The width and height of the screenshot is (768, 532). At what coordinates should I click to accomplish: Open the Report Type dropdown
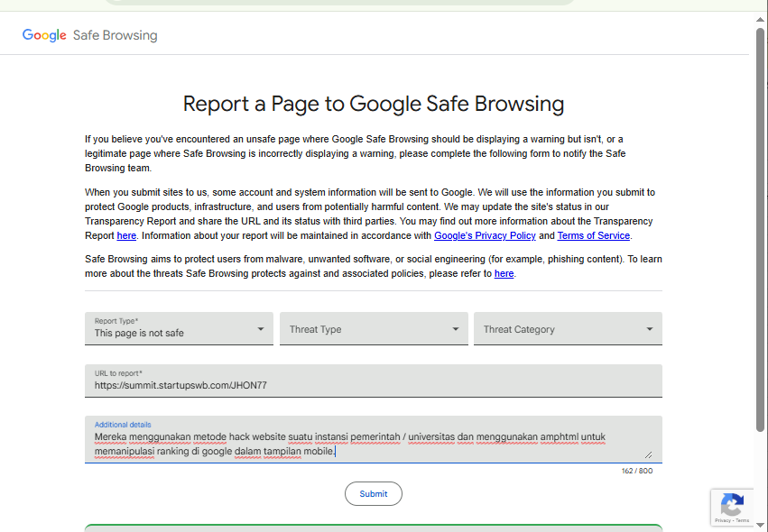[179, 328]
